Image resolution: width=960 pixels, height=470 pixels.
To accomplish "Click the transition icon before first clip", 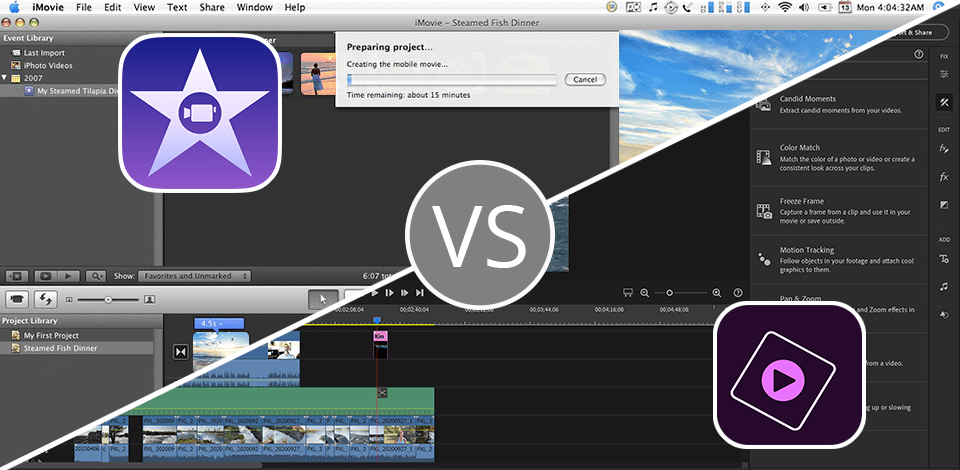I will point(181,352).
